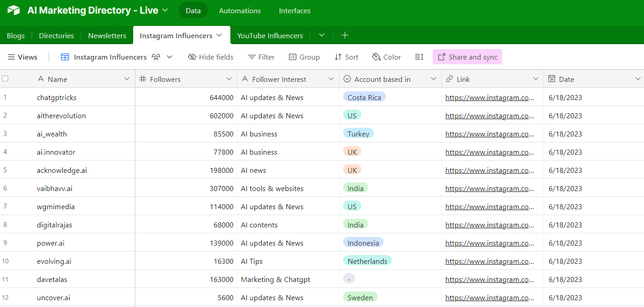
Task: Click the grid view icon beside Instagram Influencers
Action: (65, 57)
